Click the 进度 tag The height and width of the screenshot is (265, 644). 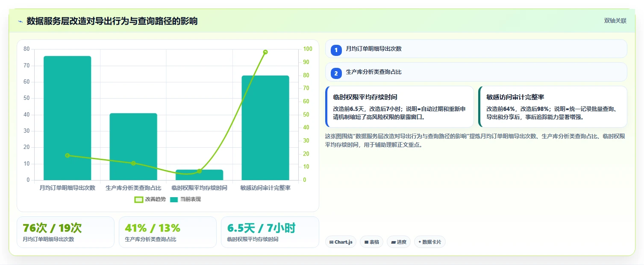click(398, 242)
